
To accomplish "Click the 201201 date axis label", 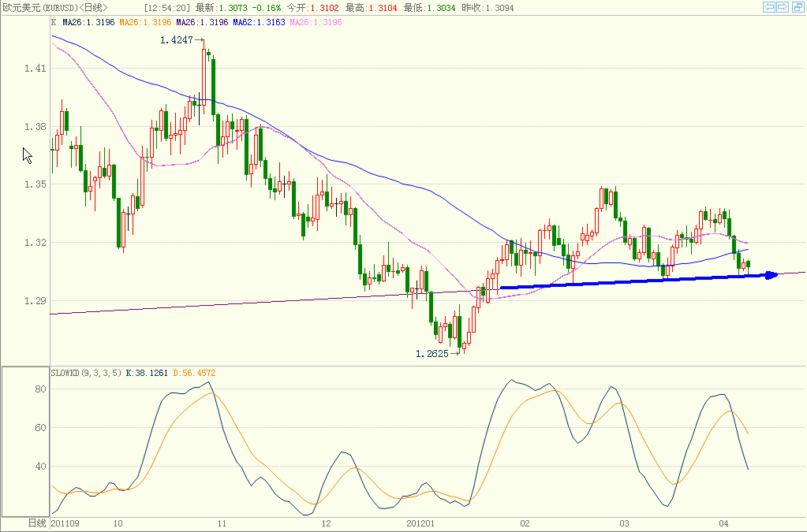I will [420, 524].
